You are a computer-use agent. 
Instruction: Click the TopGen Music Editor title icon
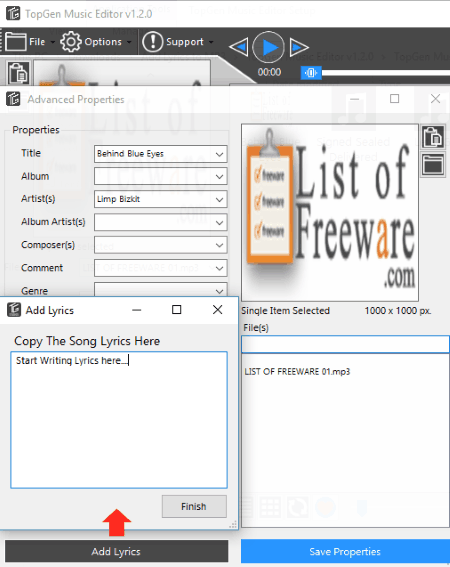point(13,13)
